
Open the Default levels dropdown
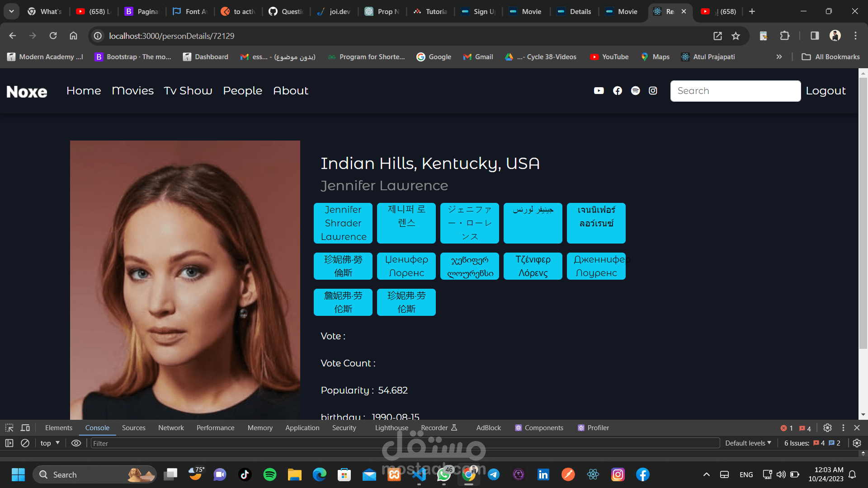click(748, 443)
